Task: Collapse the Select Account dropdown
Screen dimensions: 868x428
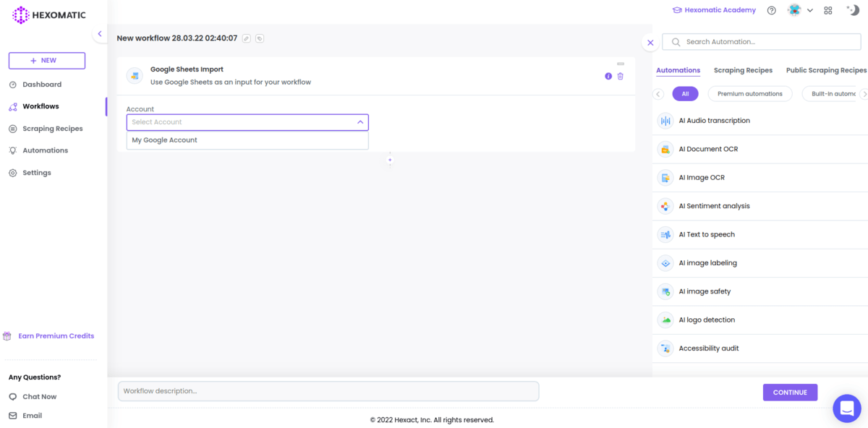Action: 359,121
